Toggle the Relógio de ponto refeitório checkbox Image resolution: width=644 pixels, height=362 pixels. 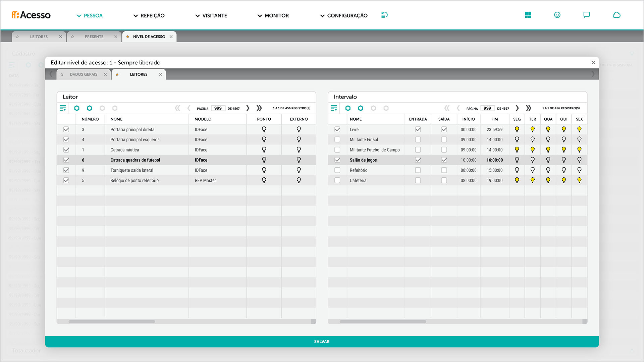(66, 180)
